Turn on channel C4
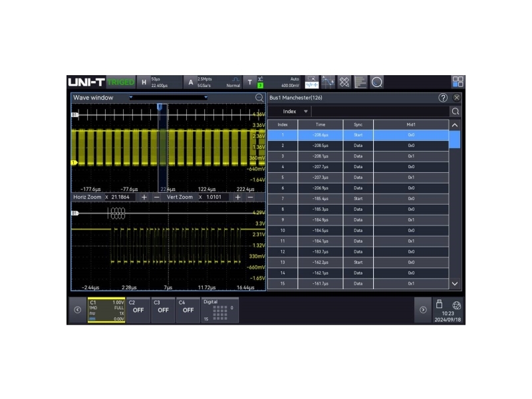Image resolution: width=532 pixels, height=399 pixels. pyautogui.click(x=188, y=310)
